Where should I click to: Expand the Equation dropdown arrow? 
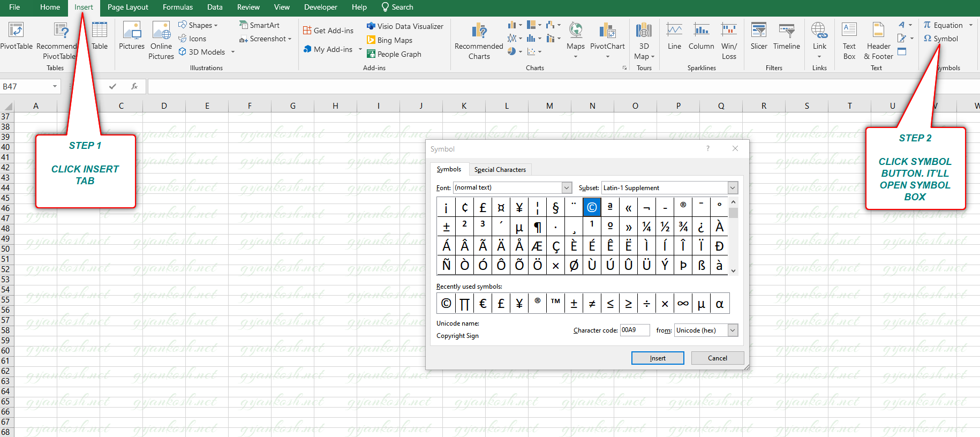[x=970, y=25]
